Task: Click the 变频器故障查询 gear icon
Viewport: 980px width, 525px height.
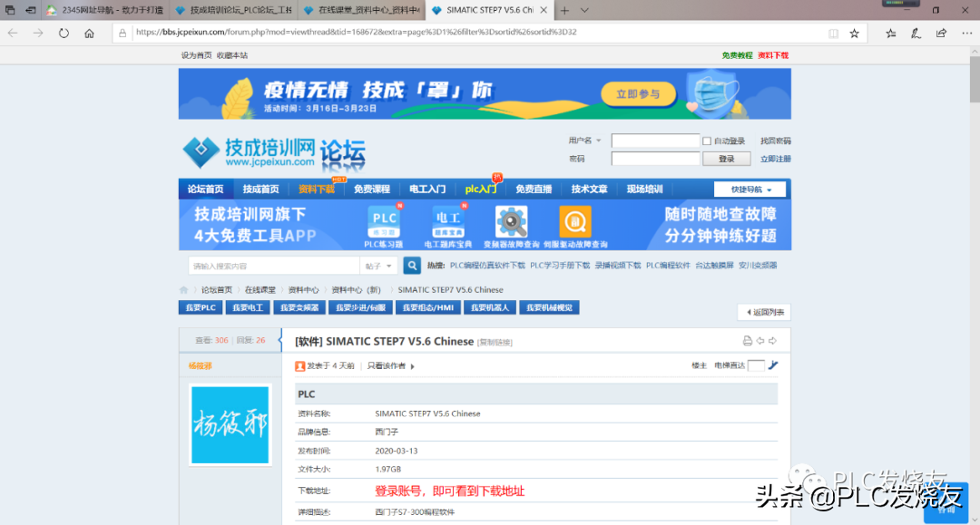Action: click(511, 221)
